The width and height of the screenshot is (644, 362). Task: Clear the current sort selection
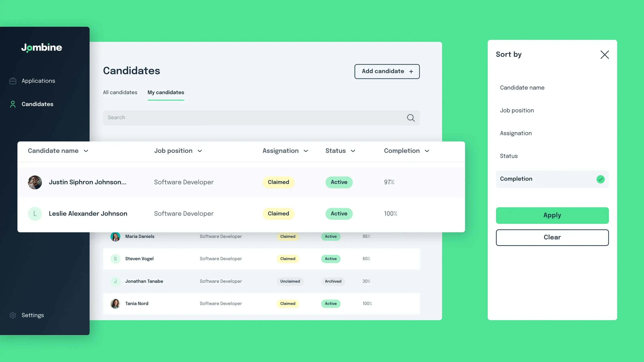pyautogui.click(x=552, y=237)
